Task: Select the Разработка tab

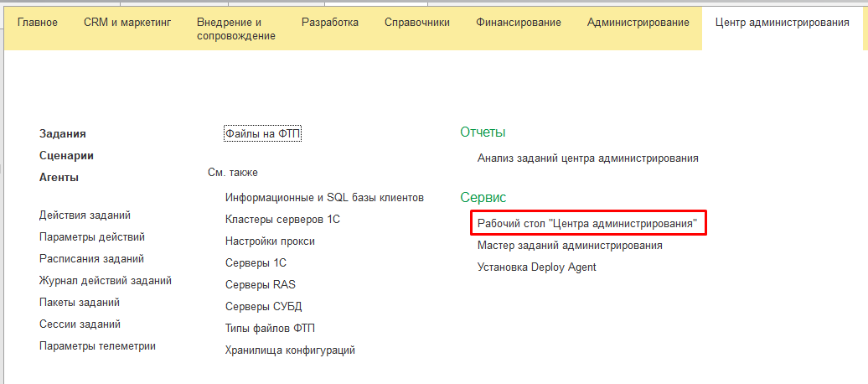Action: pyautogui.click(x=330, y=23)
